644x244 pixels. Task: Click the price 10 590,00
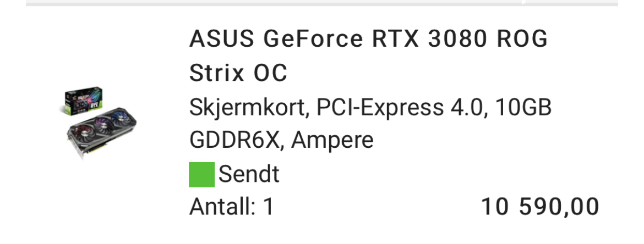[540, 207]
